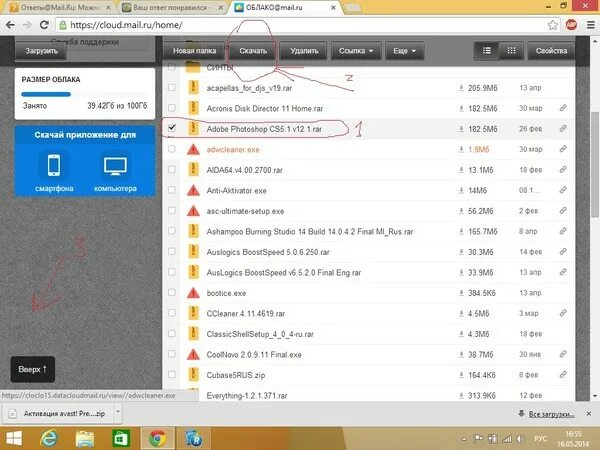The width and height of the screenshot is (600, 450).
Task: Click Загрузить upload button
Action: pyautogui.click(x=41, y=51)
